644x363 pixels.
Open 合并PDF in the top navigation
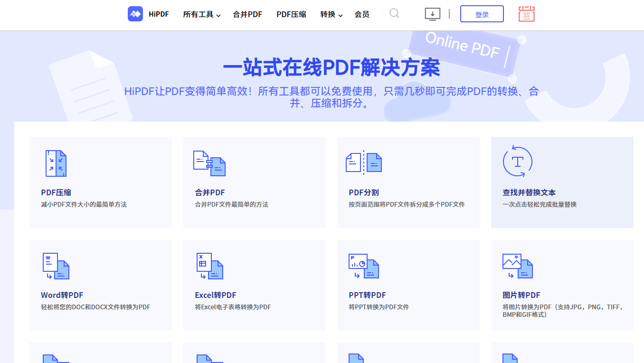(x=247, y=14)
